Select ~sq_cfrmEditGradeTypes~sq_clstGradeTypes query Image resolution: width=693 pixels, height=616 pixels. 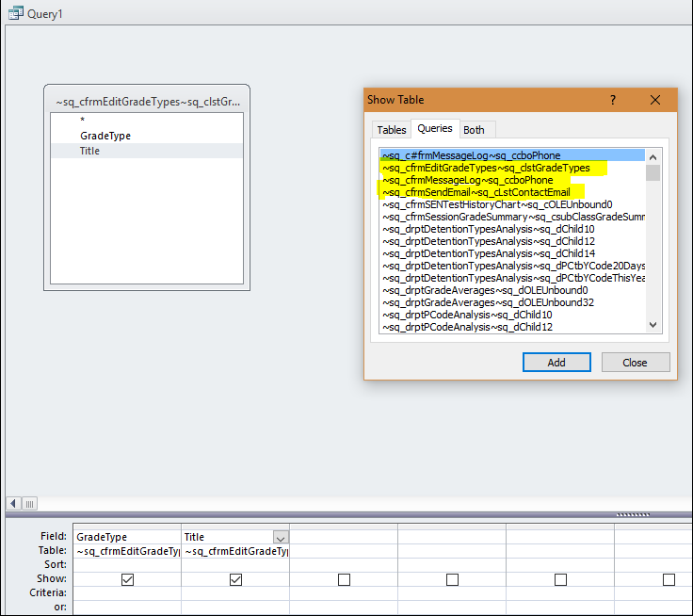coord(512,168)
